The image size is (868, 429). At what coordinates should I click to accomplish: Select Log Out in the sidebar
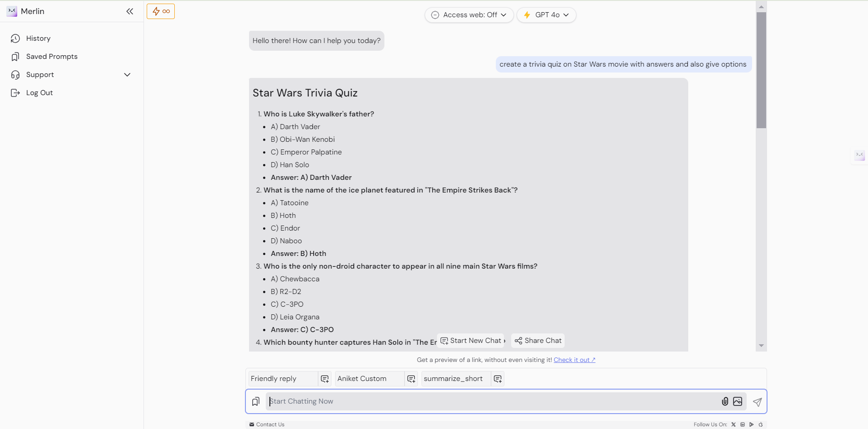32,93
